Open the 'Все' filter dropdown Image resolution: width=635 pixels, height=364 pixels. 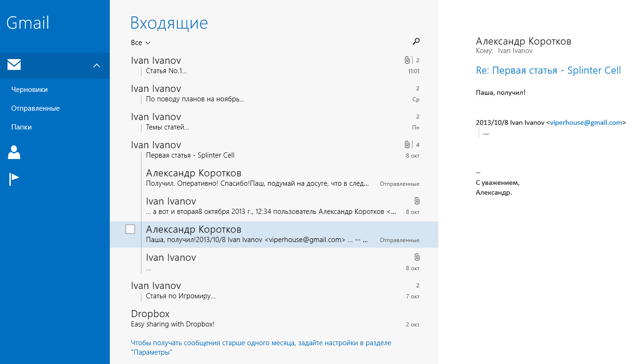coord(140,43)
